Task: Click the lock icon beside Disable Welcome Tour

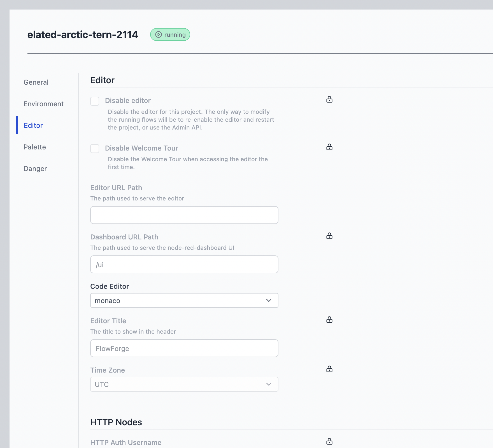Action: (329, 147)
